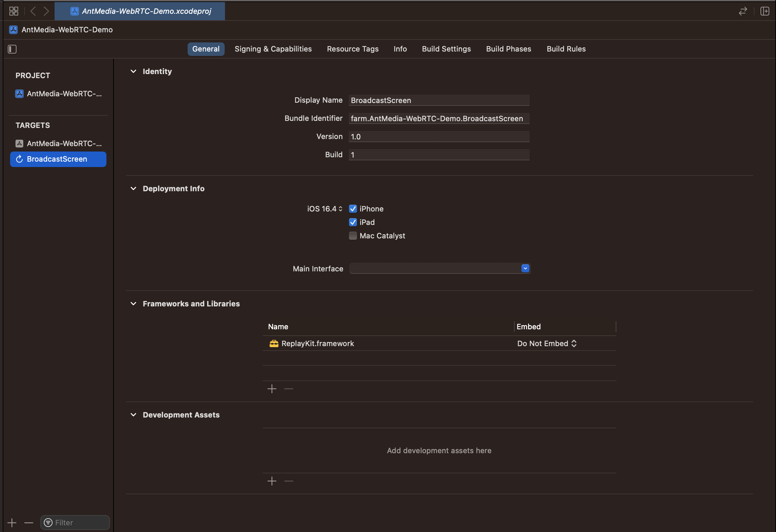Go back with the left navigation arrow

33,11
